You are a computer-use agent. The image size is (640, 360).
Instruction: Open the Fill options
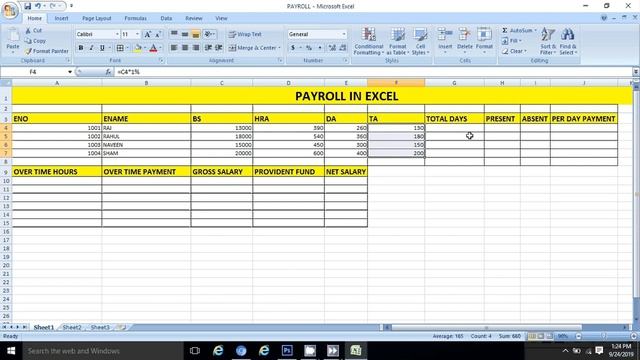pos(512,41)
